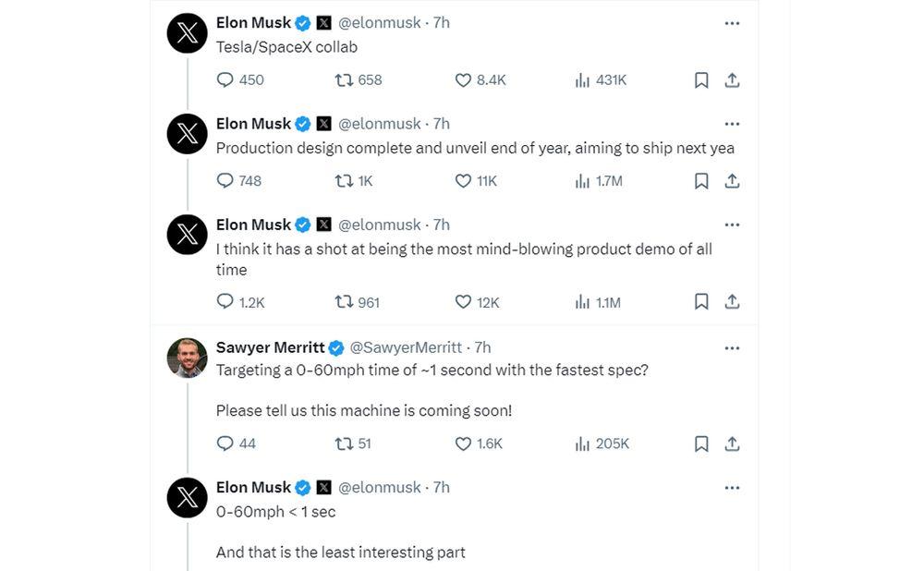The height and width of the screenshot is (571, 924).
Task: Like Sawyer Merritt's 0-60mph tweet
Action: (464, 443)
